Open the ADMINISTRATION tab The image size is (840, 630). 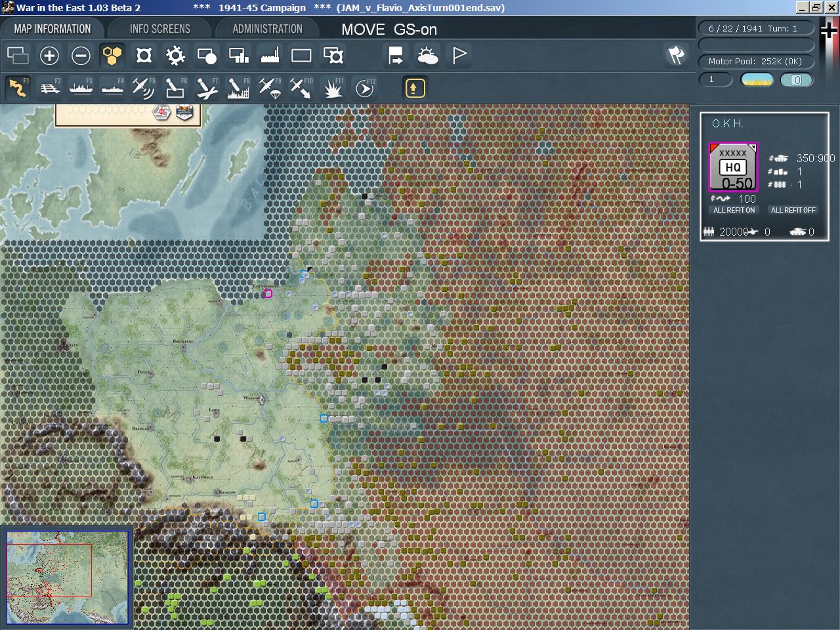click(x=267, y=29)
